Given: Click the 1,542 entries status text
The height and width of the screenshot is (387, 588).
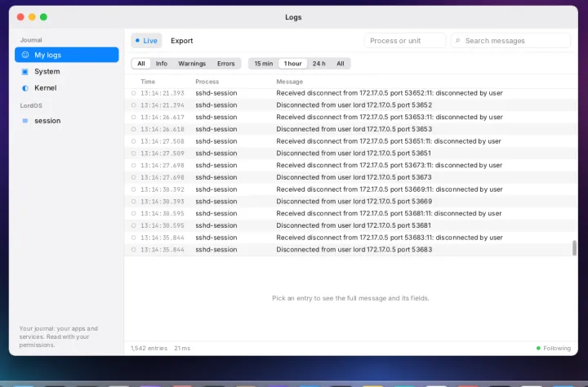Looking at the screenshot, I should click(149, 348).
